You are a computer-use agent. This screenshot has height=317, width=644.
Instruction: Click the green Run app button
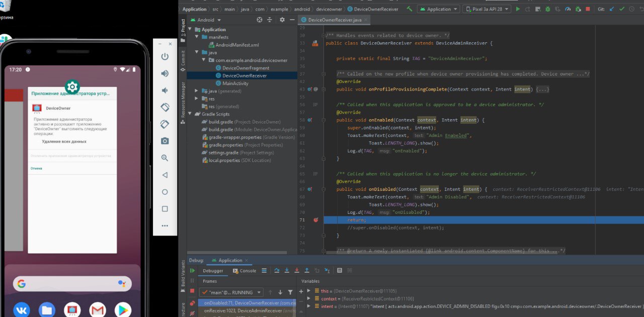point(518,9)
